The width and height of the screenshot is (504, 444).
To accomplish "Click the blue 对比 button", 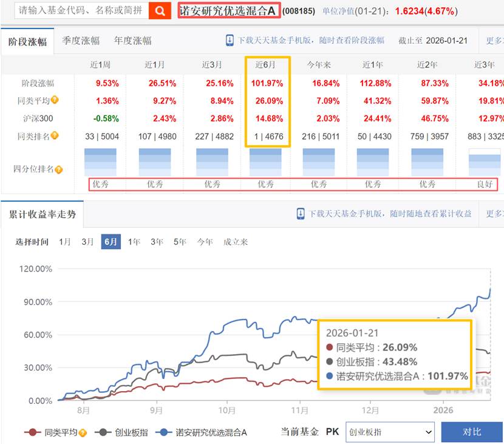I will (x=472, y=432).
